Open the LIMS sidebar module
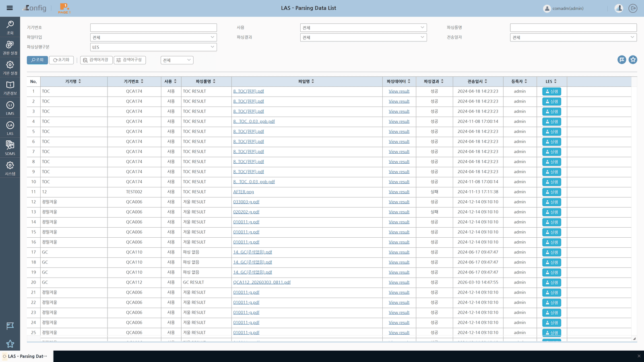Viewport: 644px width, 362px height. (10, 107)
